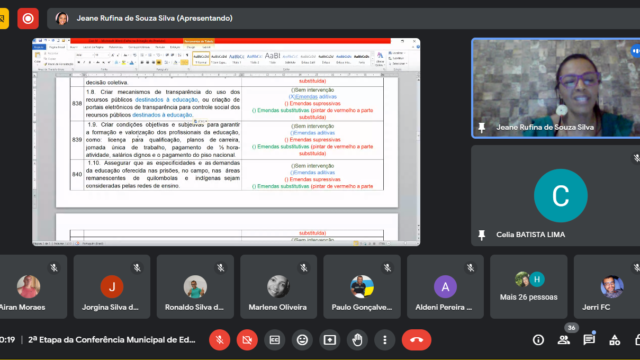Toggle italic in Word ribbon
This screenshot has width=640, height=360.
point(84,62)
